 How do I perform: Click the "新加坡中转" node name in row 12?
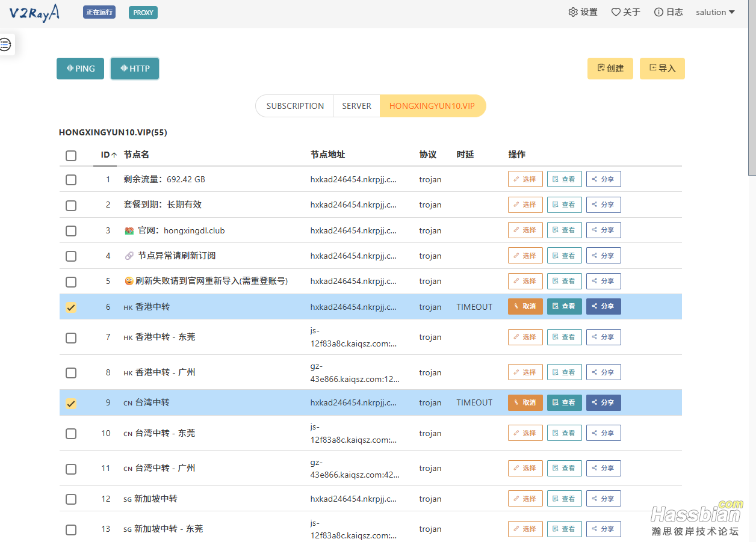(150, 499)
